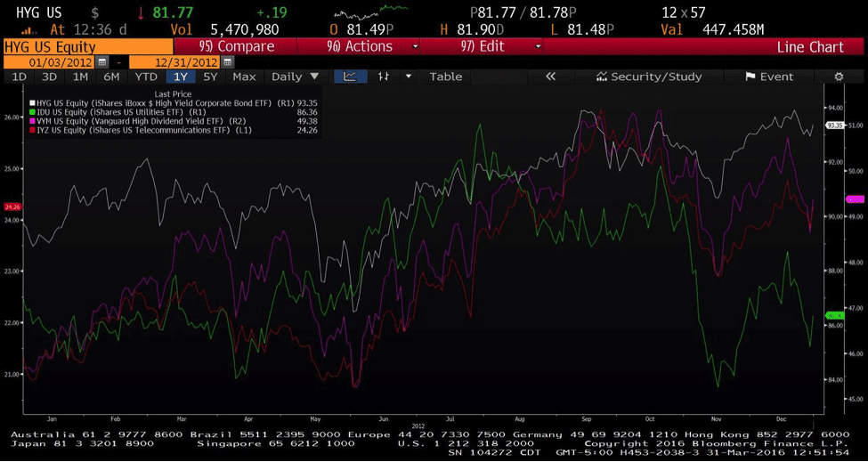Image resolution: width=868 pixels, height=462 pixels.
Task: Click the bid/ask quote 81.77 / 81.78
Action: (x=524, y=12)
